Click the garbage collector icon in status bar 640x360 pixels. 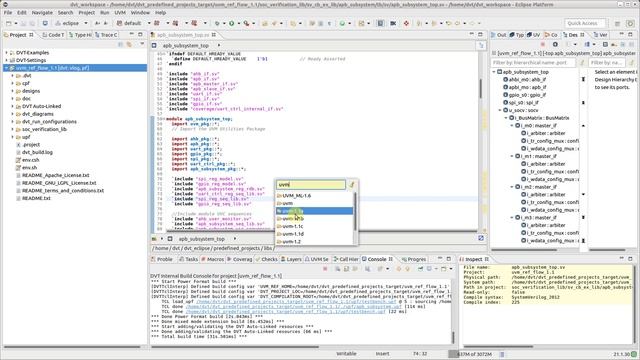(502, 354)
